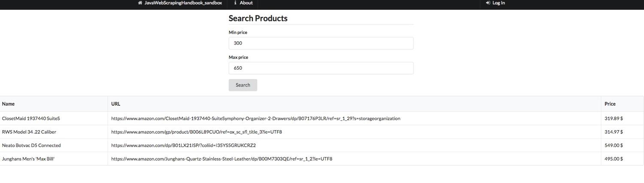
Task: Click the ClosetMaid SuiteSymphony Organizer Amazon URL
Action: click(x=255, y=119)
